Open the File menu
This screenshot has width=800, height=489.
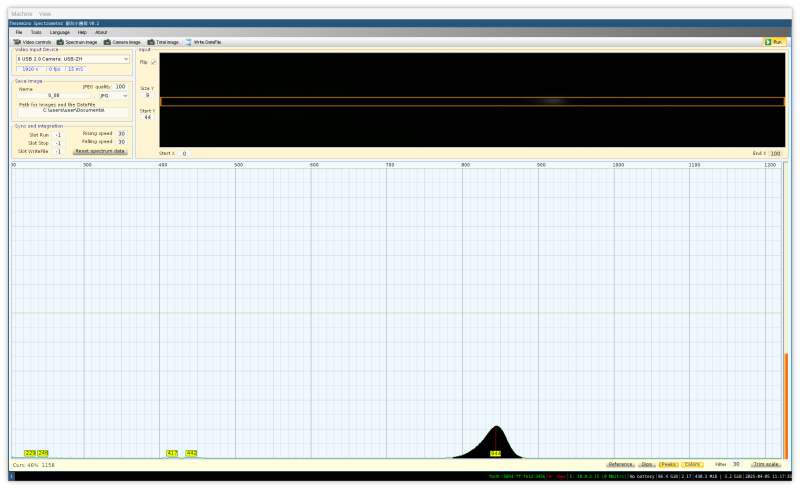(18, 32)
